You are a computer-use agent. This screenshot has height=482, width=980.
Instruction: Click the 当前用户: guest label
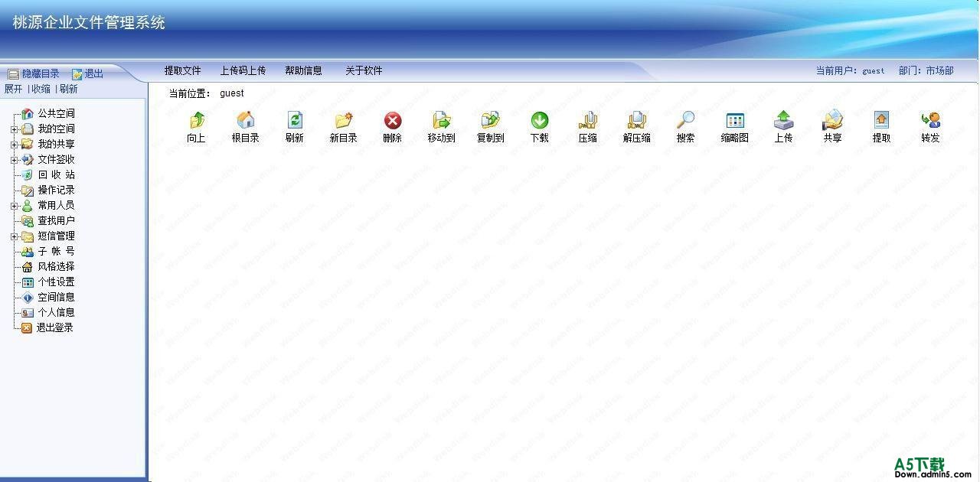click(x=850, y=70)
